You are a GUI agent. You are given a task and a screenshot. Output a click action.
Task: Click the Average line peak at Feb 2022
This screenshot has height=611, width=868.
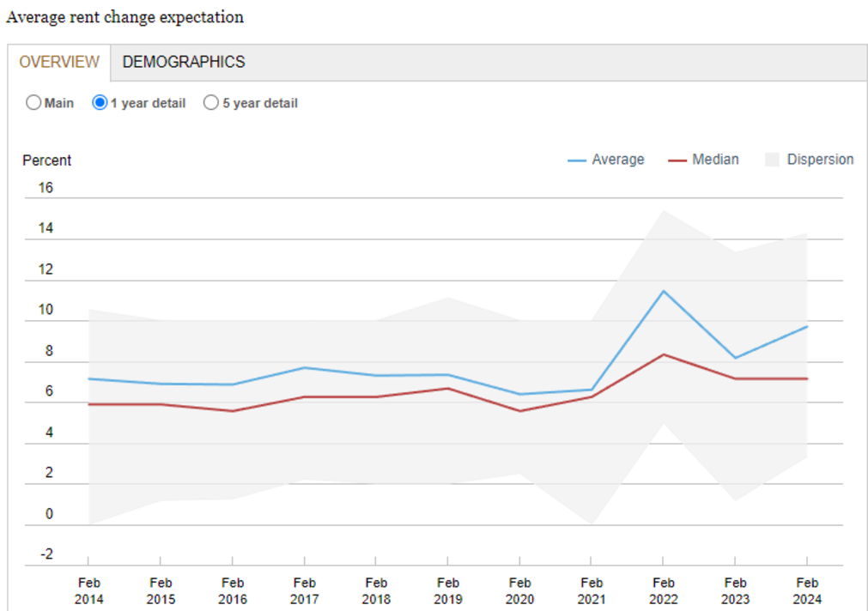coord(663,291)
